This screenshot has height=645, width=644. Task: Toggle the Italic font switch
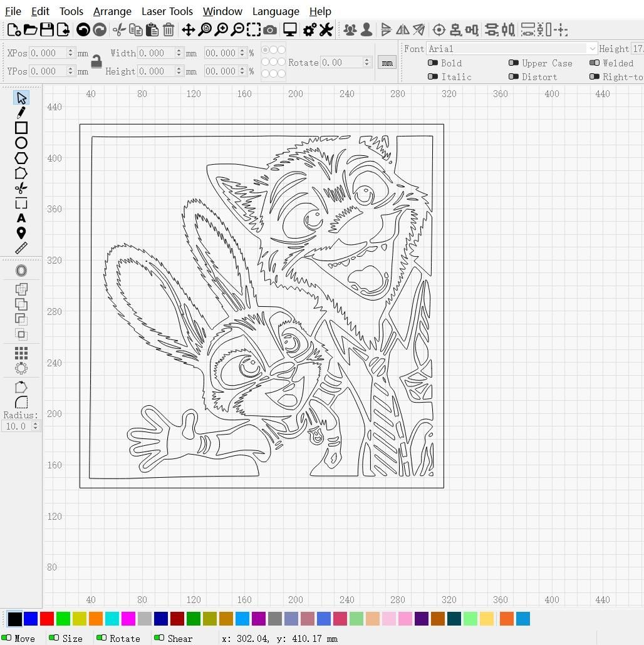432,76
